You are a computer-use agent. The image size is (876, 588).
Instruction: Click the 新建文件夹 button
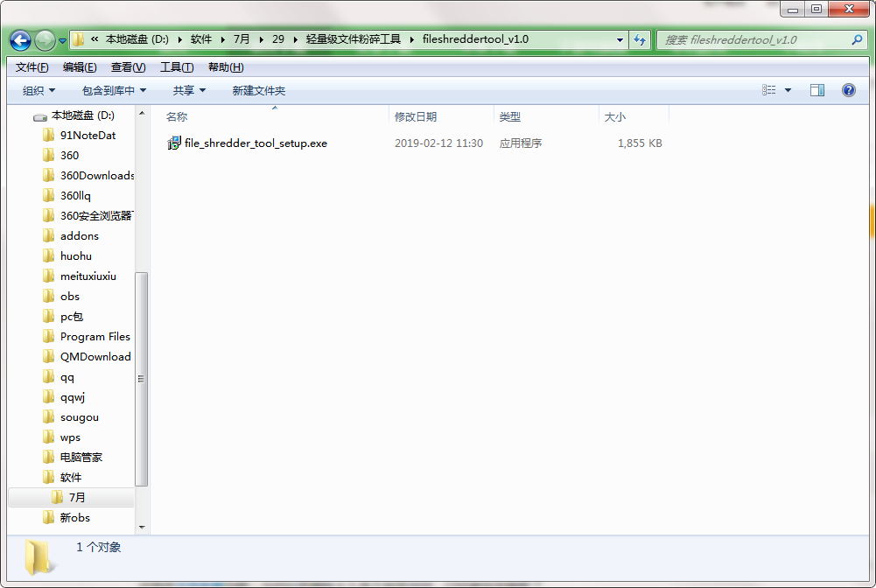click(259, 90)
